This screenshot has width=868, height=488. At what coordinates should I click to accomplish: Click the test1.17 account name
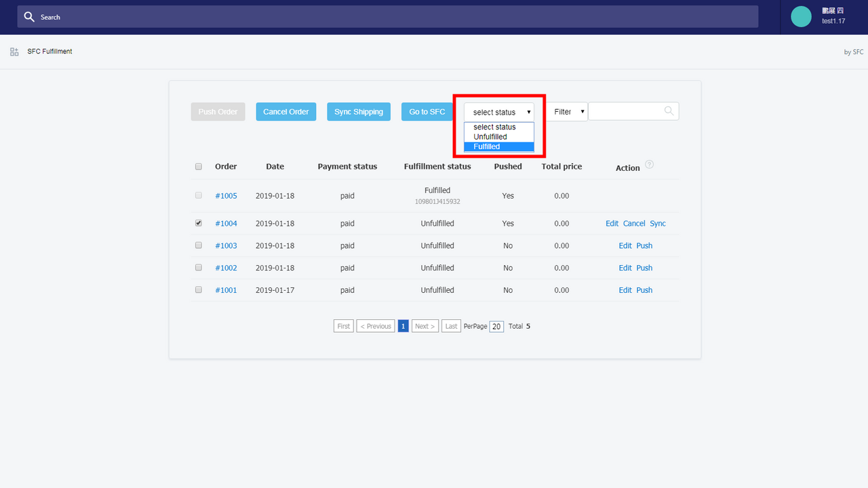click(832, 22)
